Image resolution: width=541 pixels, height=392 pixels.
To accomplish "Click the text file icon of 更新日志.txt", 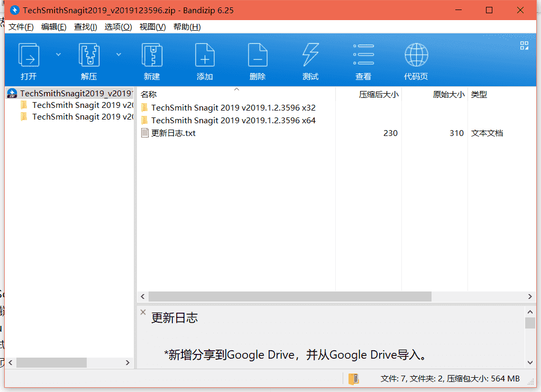I will point(145,133).
